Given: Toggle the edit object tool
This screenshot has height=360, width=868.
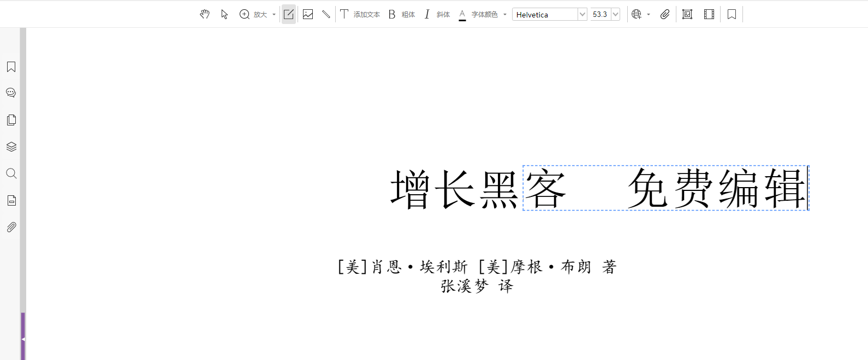Looking at the screenshot, I should tap(289, 14).
